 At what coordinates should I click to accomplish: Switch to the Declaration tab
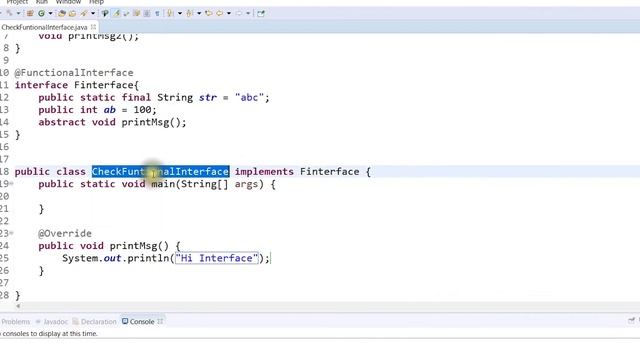coord(95,322)
